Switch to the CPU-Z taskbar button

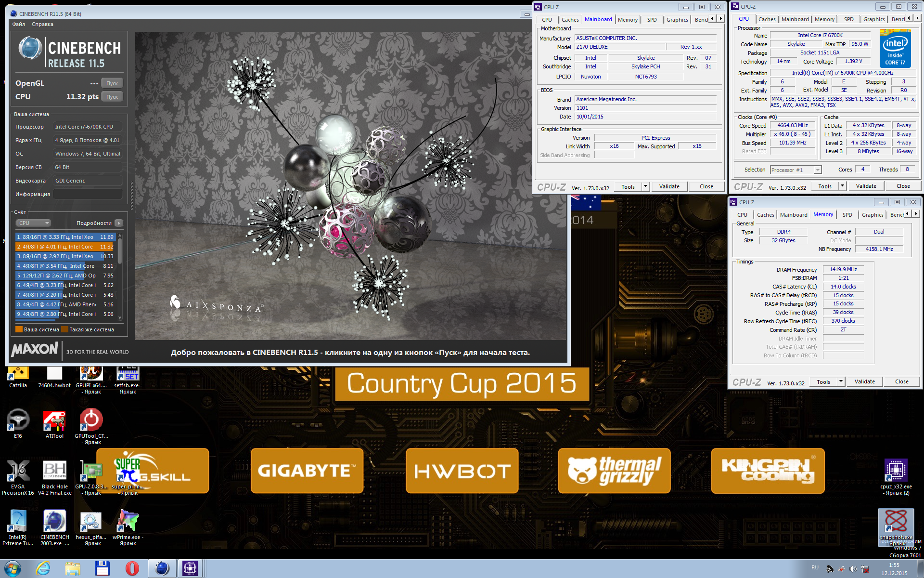191,568
